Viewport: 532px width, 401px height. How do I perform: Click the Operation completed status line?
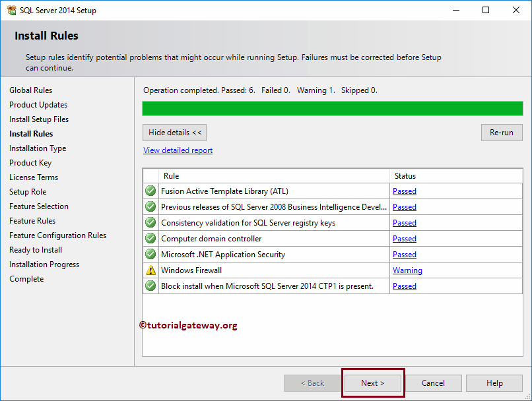pos(260,90)
